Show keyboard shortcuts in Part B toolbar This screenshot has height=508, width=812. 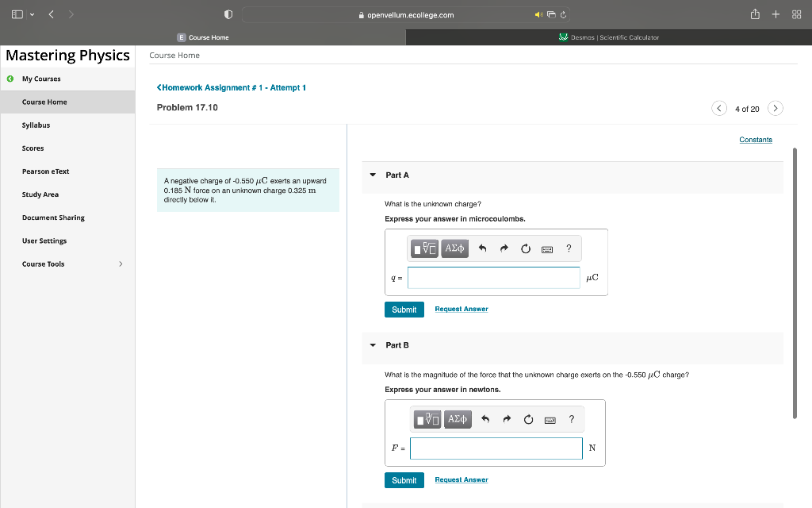549,419
